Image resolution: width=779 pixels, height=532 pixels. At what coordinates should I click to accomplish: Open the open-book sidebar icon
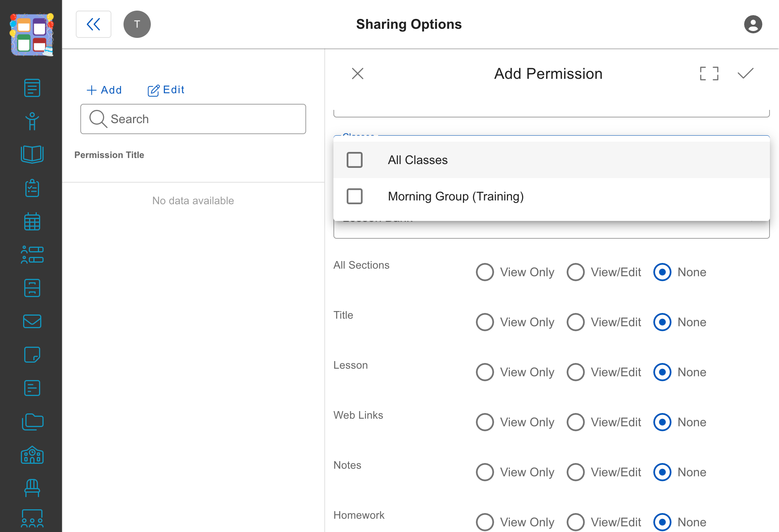point(32,155)
